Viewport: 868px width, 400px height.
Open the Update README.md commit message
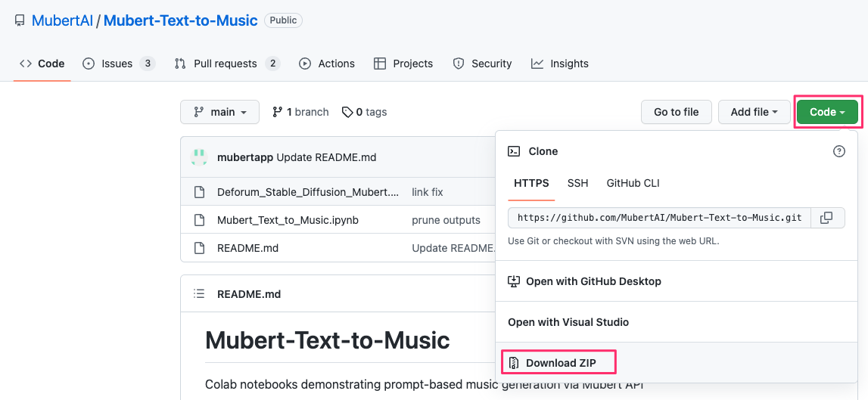[x=326, y=158]
